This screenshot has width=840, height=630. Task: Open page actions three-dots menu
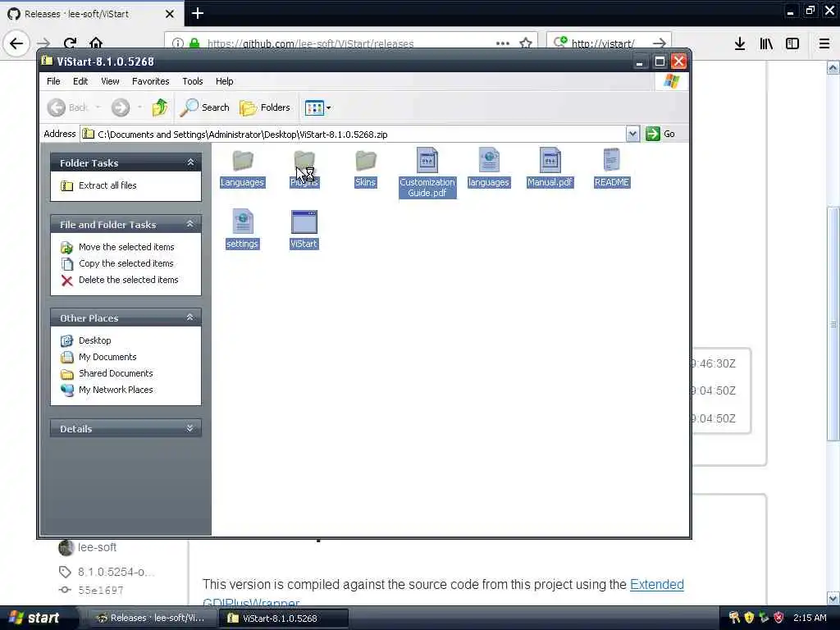pyautogui.click(x=503, y=43)
